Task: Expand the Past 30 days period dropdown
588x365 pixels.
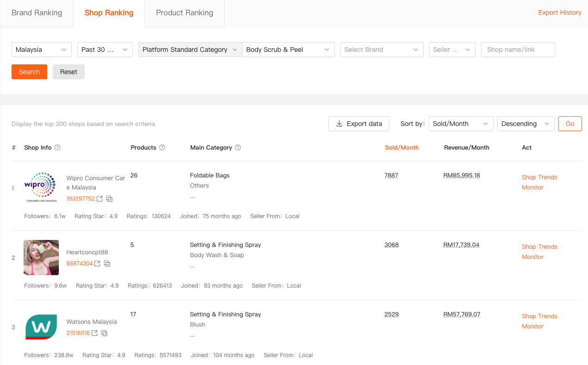Action: pyautogui.click(x=105, y=50)
